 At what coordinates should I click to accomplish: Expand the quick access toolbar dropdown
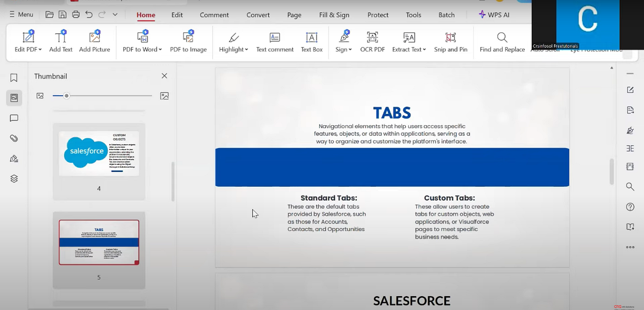pyautogui.click(x=115, y=15)
